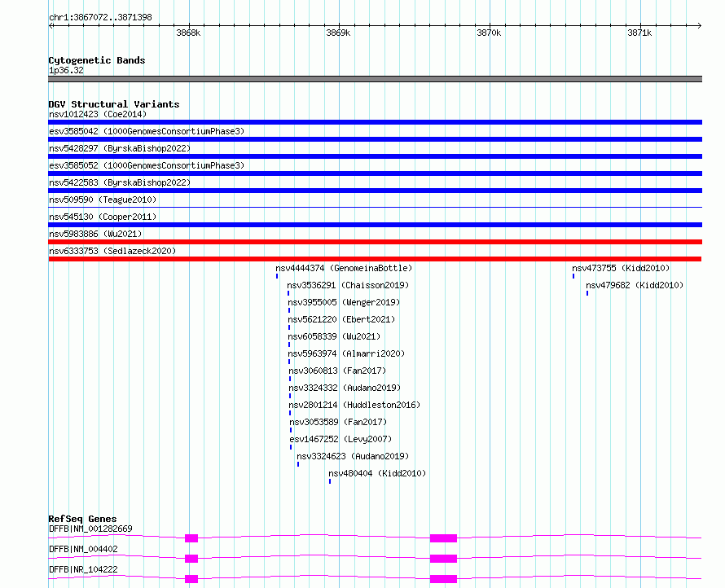Open nsv480404 (Kidd2010) variant
Viewport: 725px width, 588px height.
point(377,473)
